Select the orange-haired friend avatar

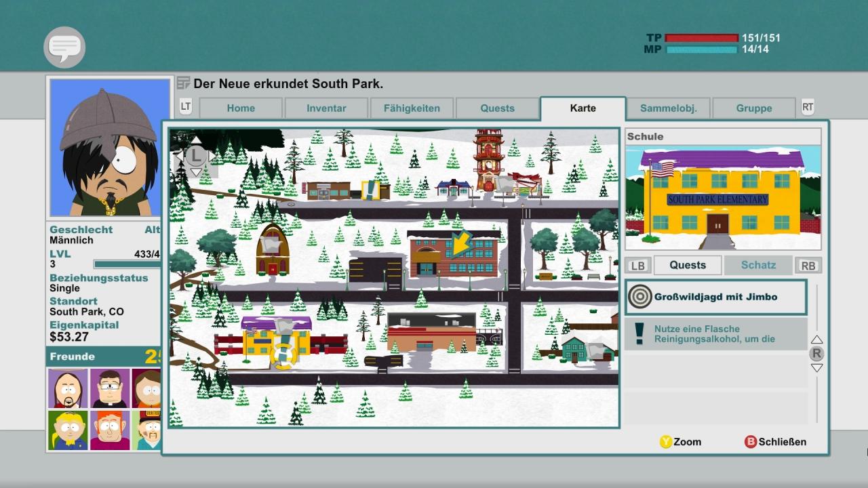point(110,430)
